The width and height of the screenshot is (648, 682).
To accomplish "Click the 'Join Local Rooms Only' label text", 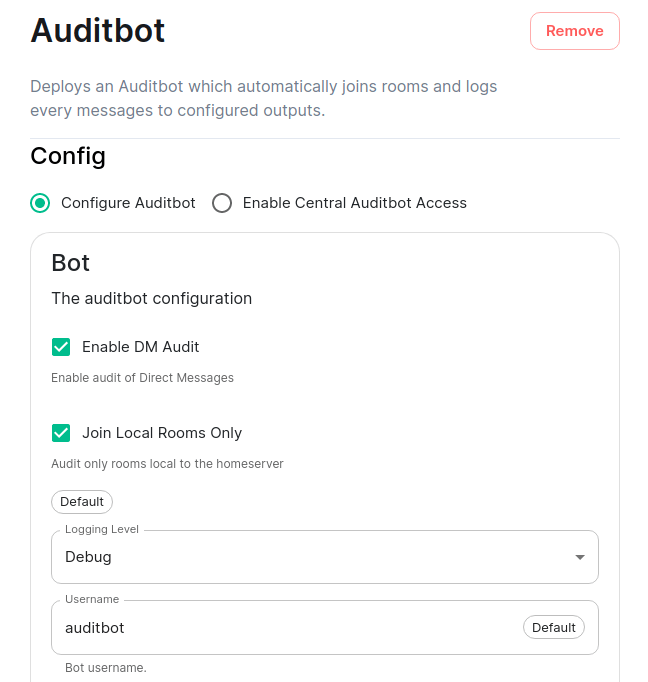I will 162,433.
